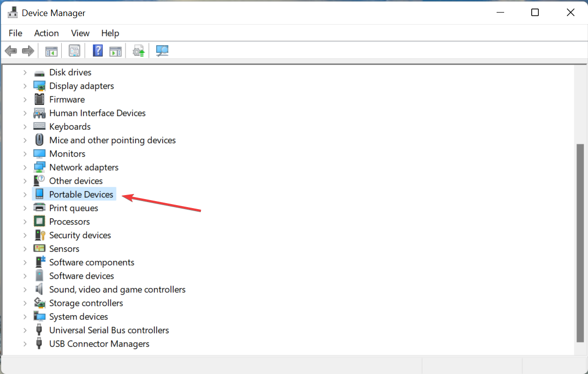Click the Firmware chip icon
Viewport: 588px width, 374px height.
(x=39, y=100)
